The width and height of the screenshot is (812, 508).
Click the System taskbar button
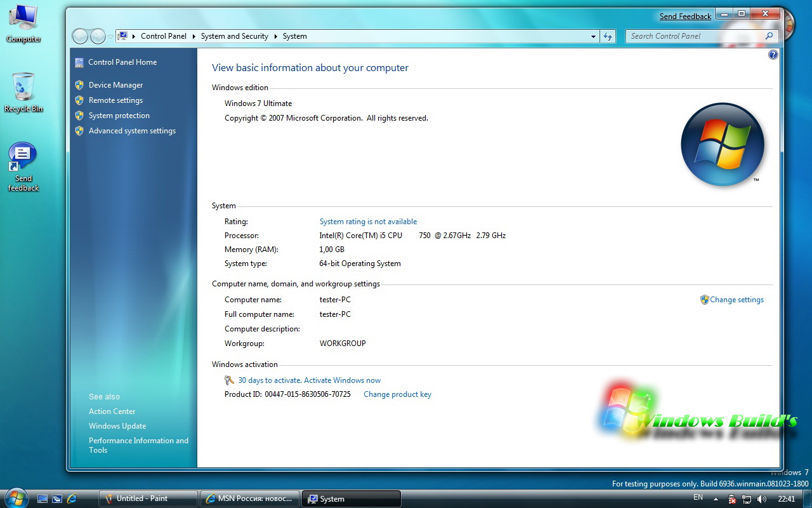[x=351, y=498]
